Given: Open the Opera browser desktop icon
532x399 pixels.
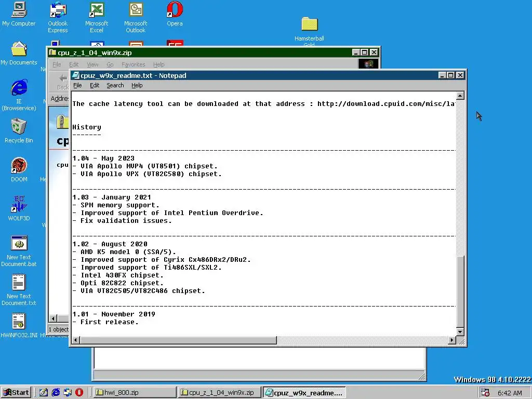Looking at the screenshot, I should (x=175, y=14).
